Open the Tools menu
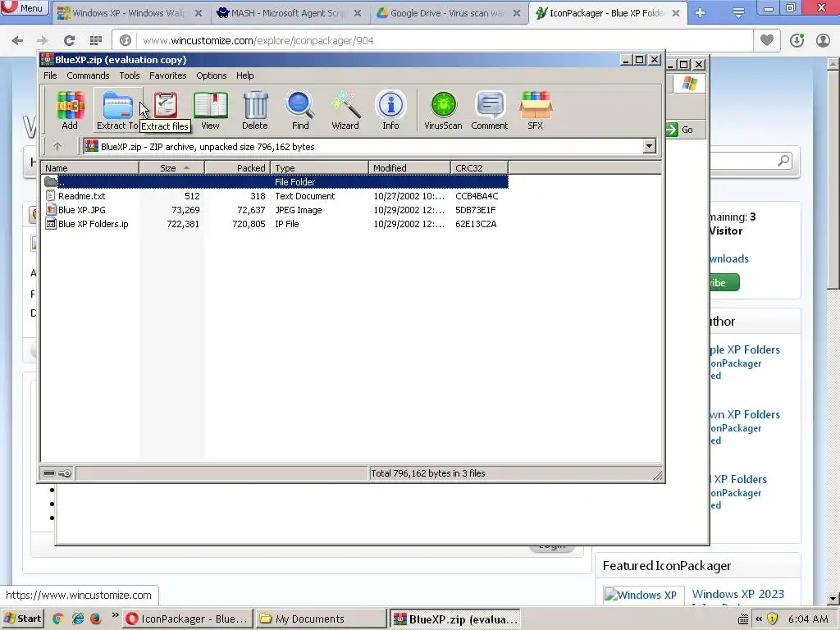This screenshot has width=840, height=630. tap(129, 75)
